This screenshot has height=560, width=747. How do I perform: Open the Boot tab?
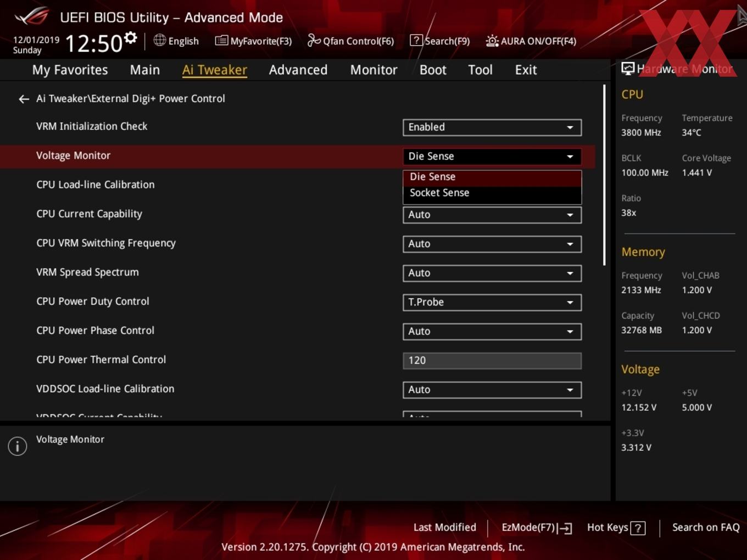tap(433, 70)
